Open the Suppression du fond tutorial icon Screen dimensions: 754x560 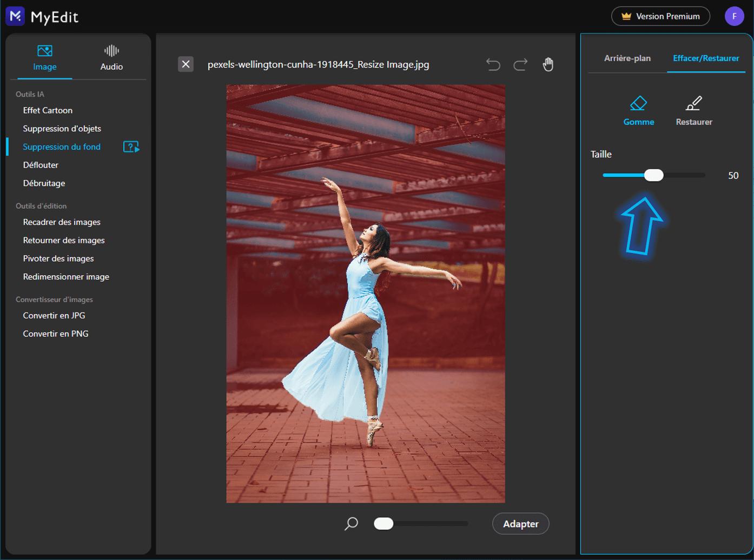point(131,146)
